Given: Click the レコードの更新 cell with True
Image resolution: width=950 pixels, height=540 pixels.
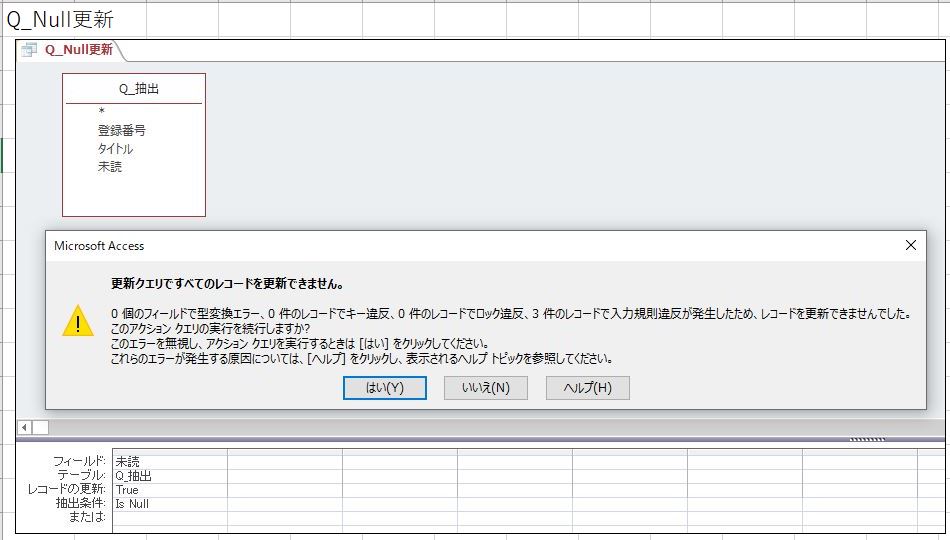Looking at the screenshot, I should (x=169, y=490).
